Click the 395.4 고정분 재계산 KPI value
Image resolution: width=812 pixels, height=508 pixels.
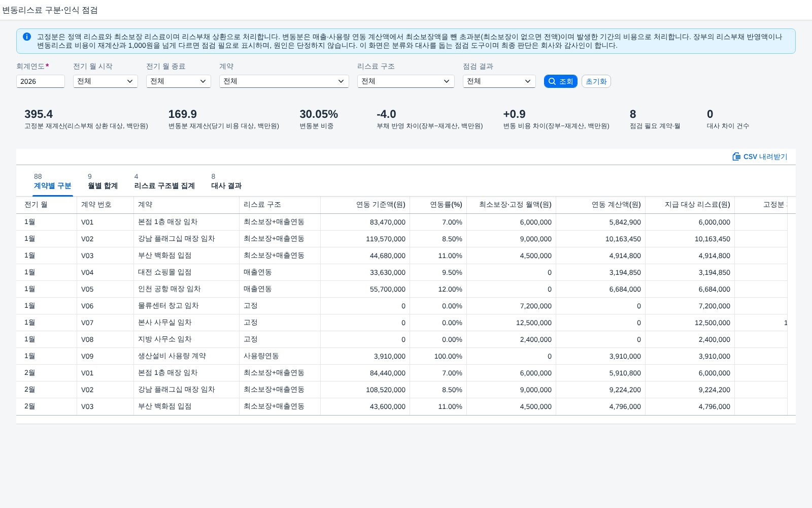39,114
